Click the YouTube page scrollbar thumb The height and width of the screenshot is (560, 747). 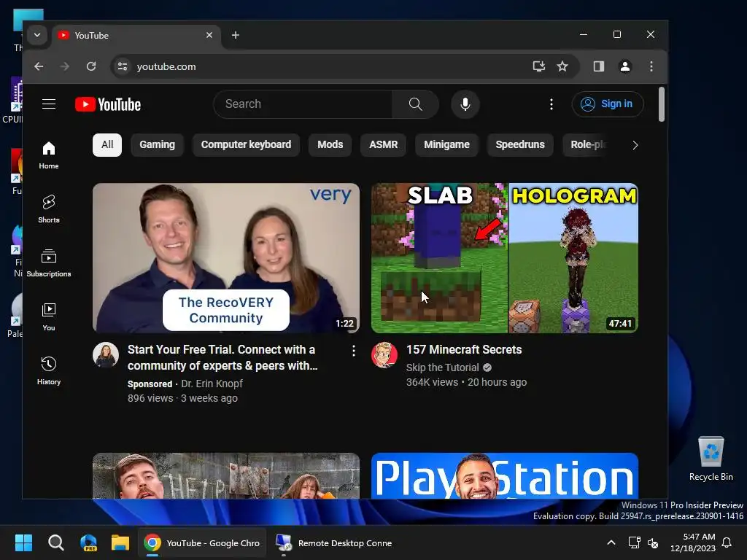661,104
